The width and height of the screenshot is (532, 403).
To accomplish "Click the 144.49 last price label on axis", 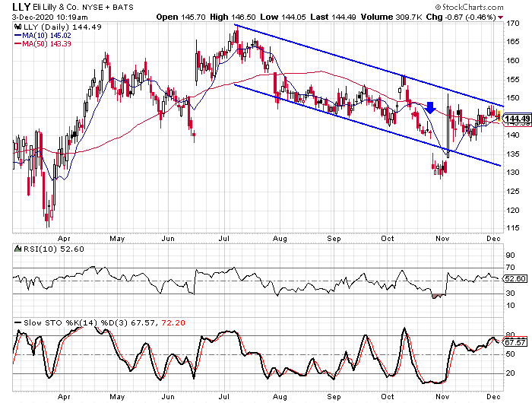I will point(516,119).
